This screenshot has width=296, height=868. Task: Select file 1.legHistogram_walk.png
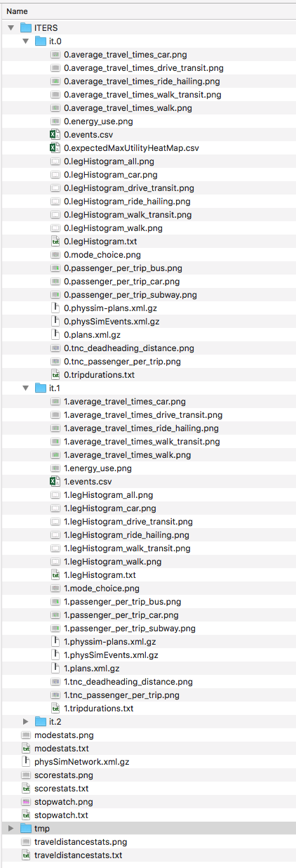(113, 562)
